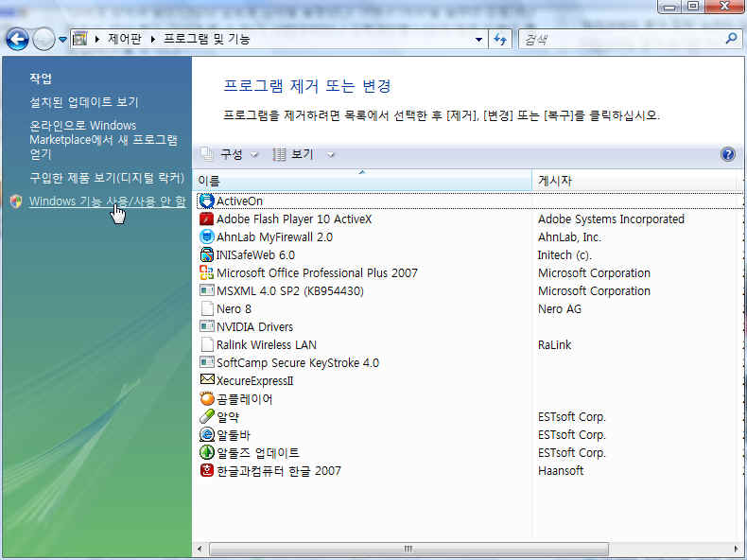Image resolution: width=747 pixels, height=560 pixels.
Task: Select the 알약 pill icon
Action: [x=206, y=416]
